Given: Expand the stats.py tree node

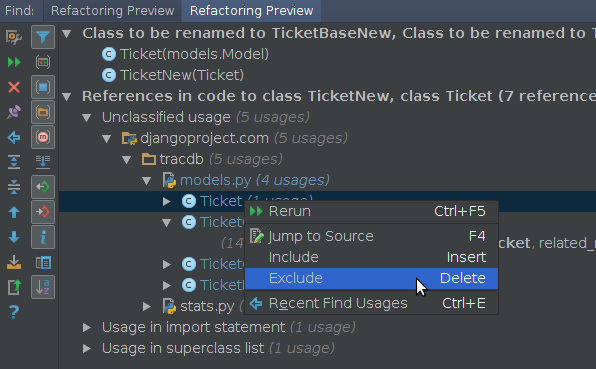Looking at the screenshot, I should click(x=147, y=306).
